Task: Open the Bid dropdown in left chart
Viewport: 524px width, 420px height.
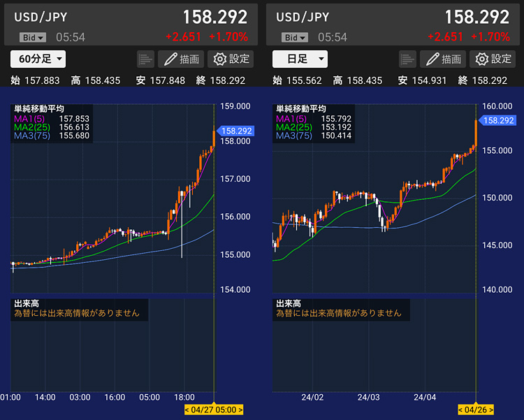Action: [x=33, y=38]
